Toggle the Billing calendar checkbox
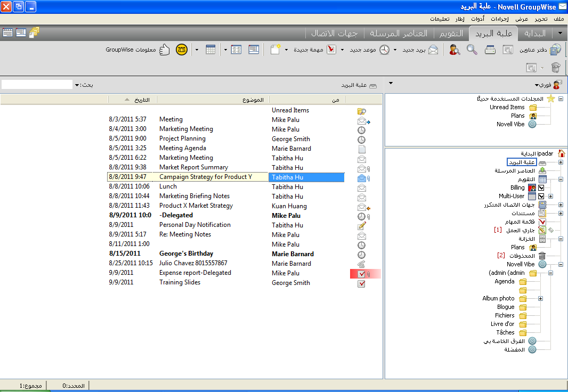The height and width of the screenshot is (392, 568). click(x=541, y=188)
